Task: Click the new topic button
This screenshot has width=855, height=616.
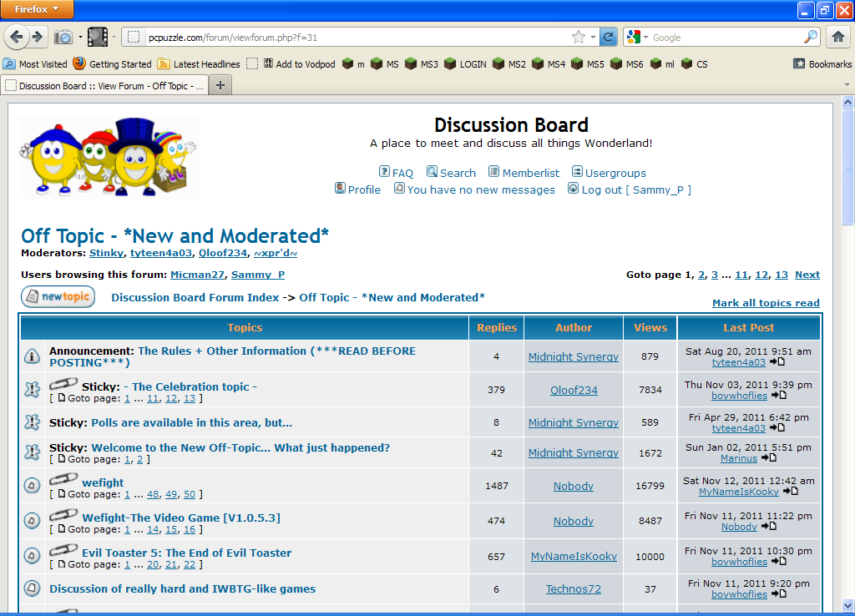Action: 58,297
